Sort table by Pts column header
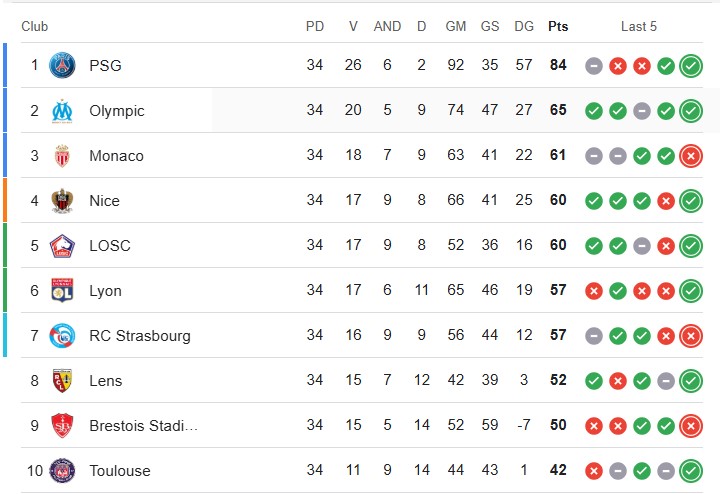The width and height of the screenshot is (723, 494). (558, 26)
